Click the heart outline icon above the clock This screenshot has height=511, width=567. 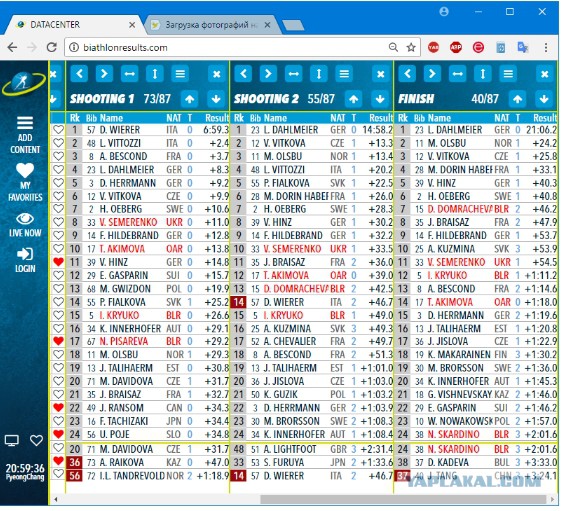coord(36,440)
